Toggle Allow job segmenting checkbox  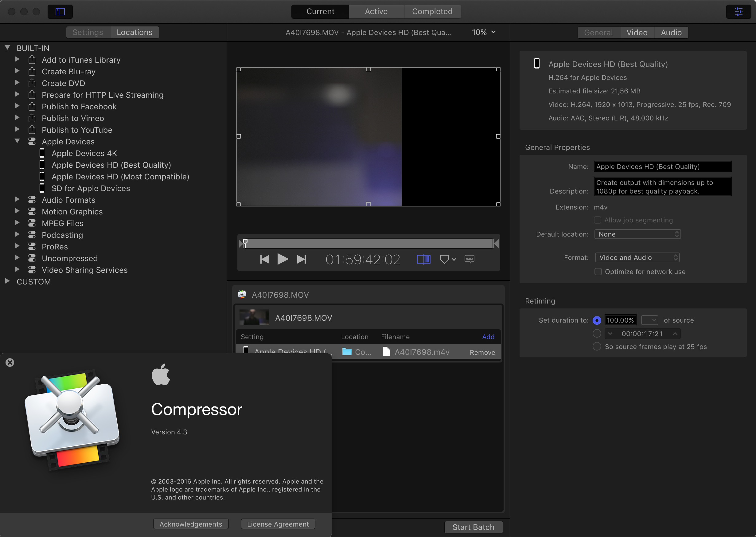(x=597, y=220)
